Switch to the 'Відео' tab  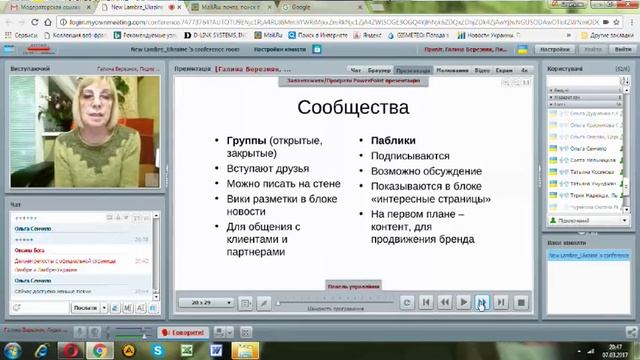click(482, 70)
